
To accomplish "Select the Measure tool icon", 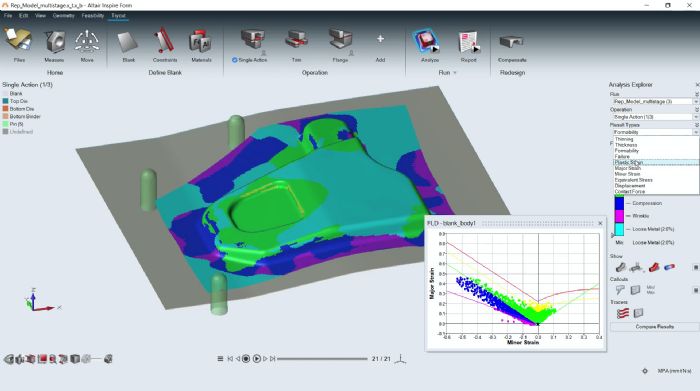I will 54,42.
